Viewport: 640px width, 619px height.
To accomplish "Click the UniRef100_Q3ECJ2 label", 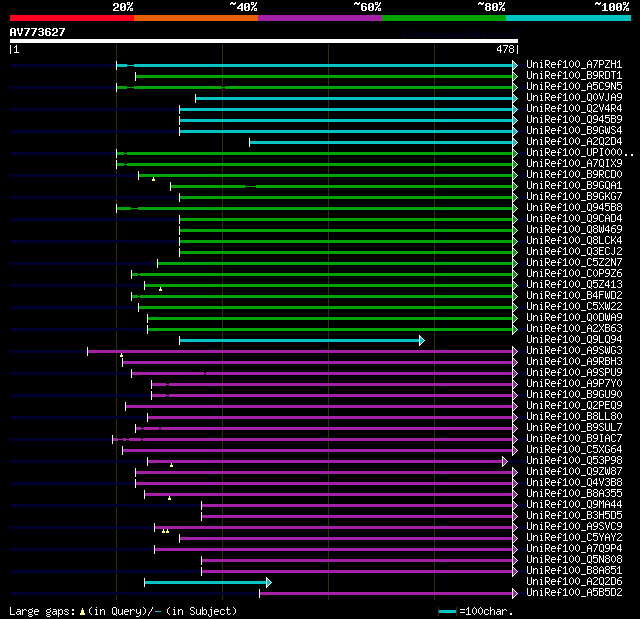I will coord(574,252).
